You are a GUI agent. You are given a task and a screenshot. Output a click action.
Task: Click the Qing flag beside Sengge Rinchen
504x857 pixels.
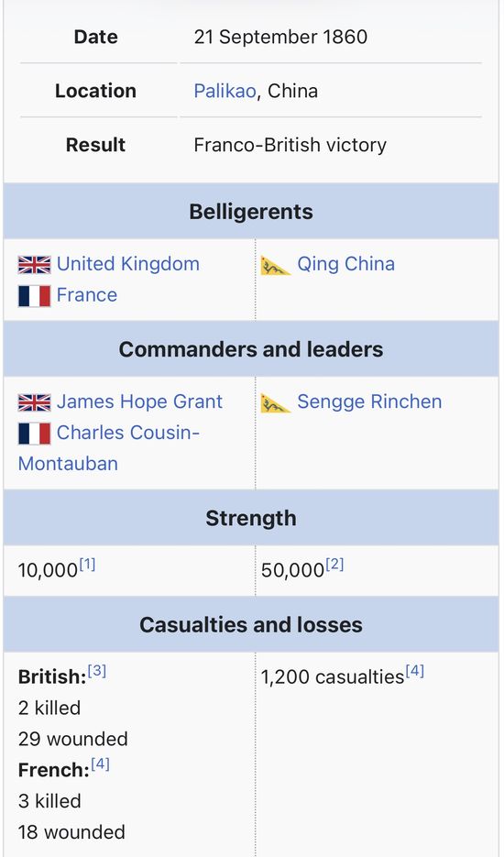[x=276, y=402]
